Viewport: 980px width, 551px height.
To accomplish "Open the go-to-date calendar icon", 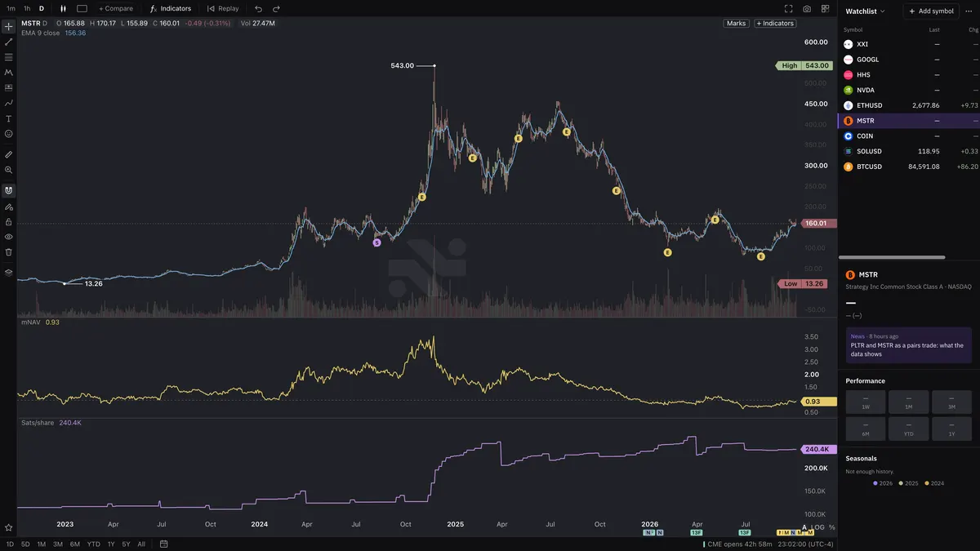I will tap(164, 544).
